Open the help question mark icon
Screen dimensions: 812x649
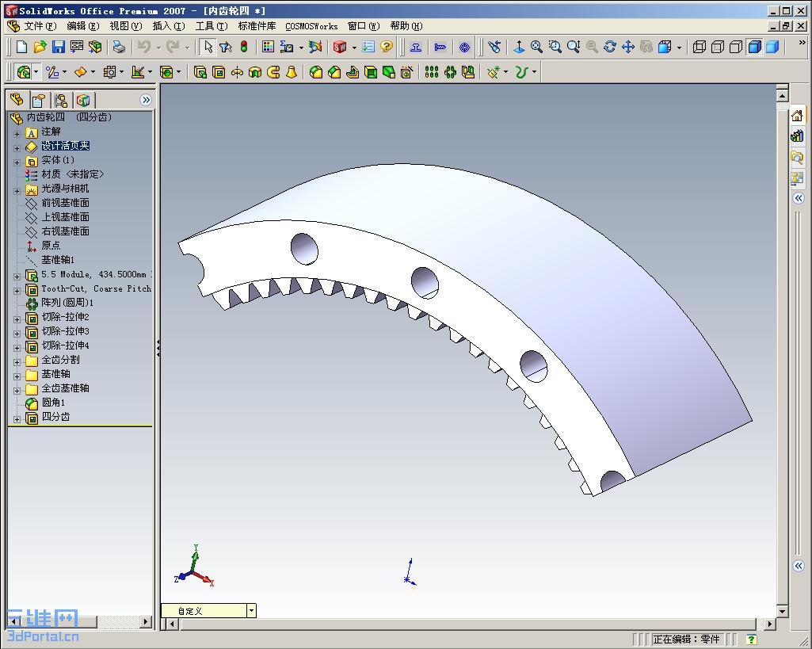[x=387, y=47]
